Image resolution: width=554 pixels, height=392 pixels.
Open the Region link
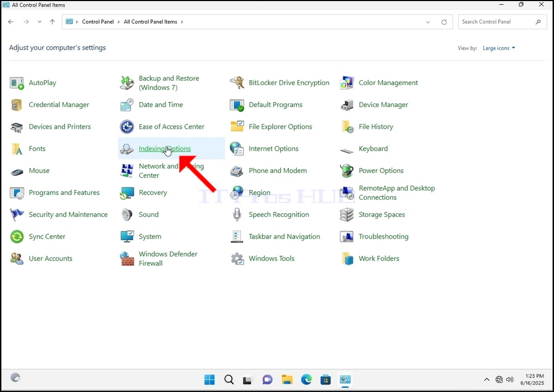pyautogui.click(x=259, y=193)
